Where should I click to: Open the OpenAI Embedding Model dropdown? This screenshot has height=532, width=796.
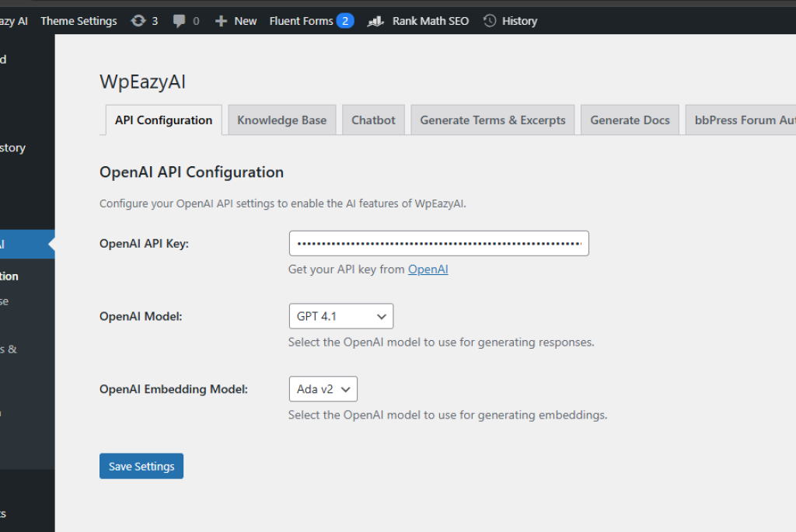coord(323,389)
